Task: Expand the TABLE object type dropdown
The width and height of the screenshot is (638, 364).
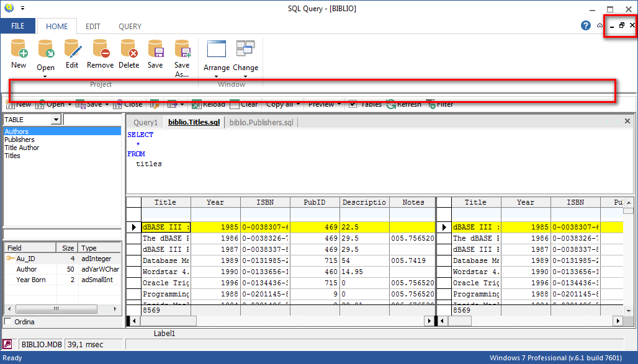Action: pyautogui.click(x=56, y=120)
